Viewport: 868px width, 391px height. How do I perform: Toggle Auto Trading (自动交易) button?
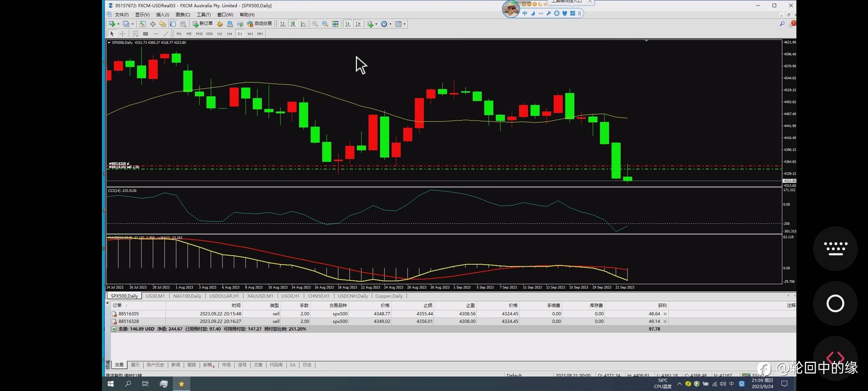coord(259,24)
